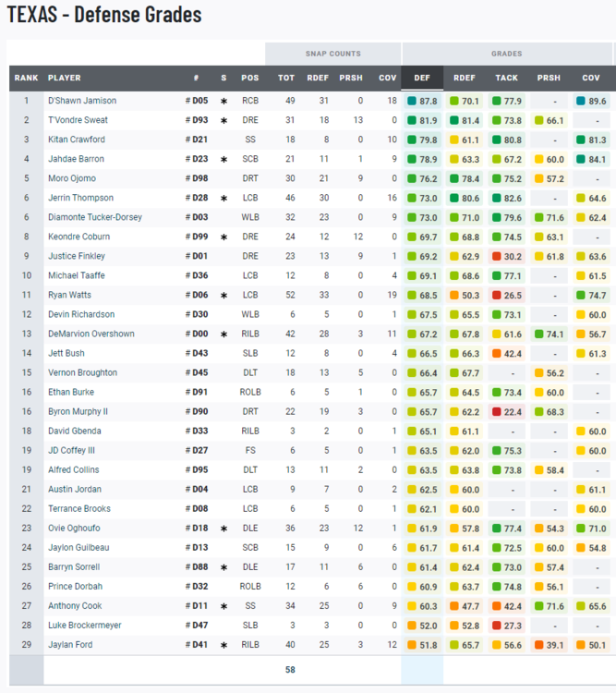616x693 pixels.
Task: Select the star marker in Ryan Watts' row
Action: point(223,295)
